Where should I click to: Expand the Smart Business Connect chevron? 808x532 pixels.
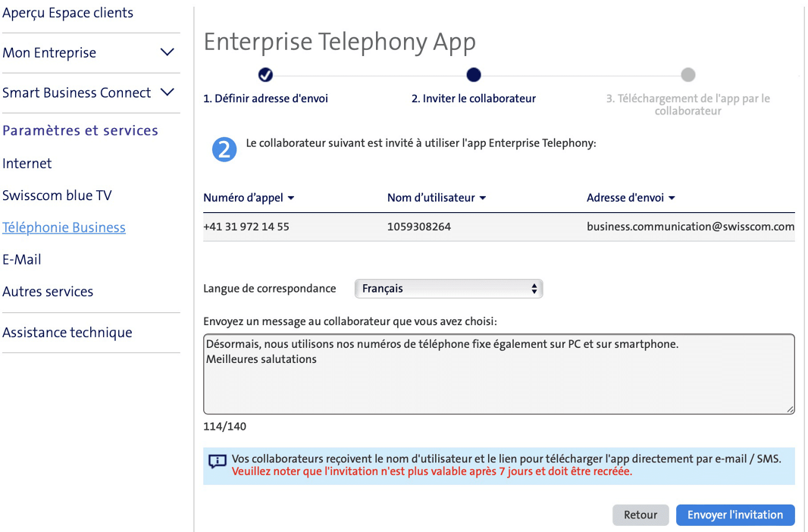pos(168,92)
